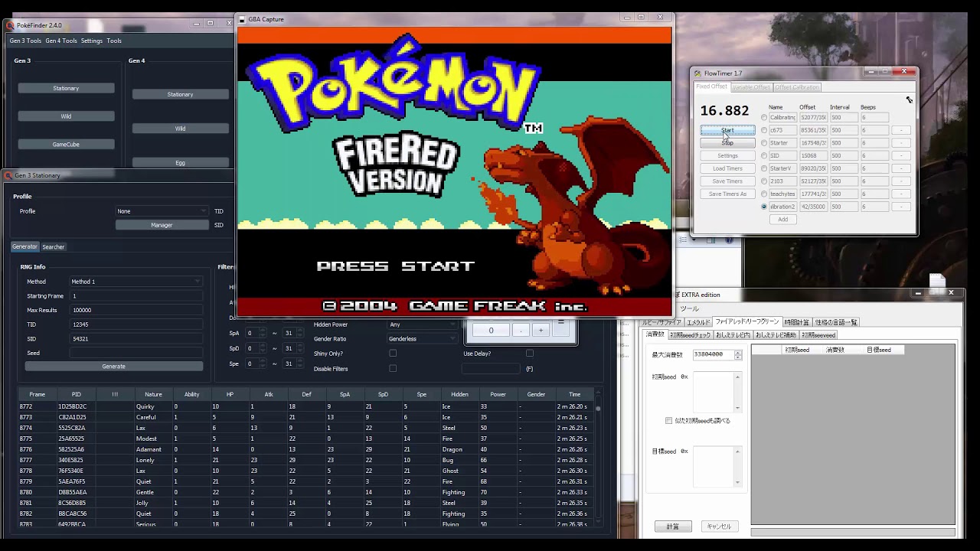Open the Settings menu in PokeFinder

92,41
